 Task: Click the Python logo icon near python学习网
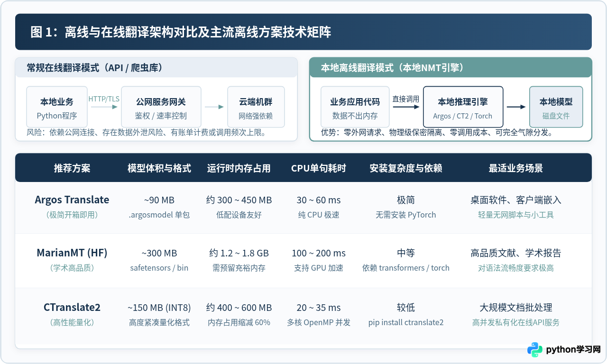535,350
